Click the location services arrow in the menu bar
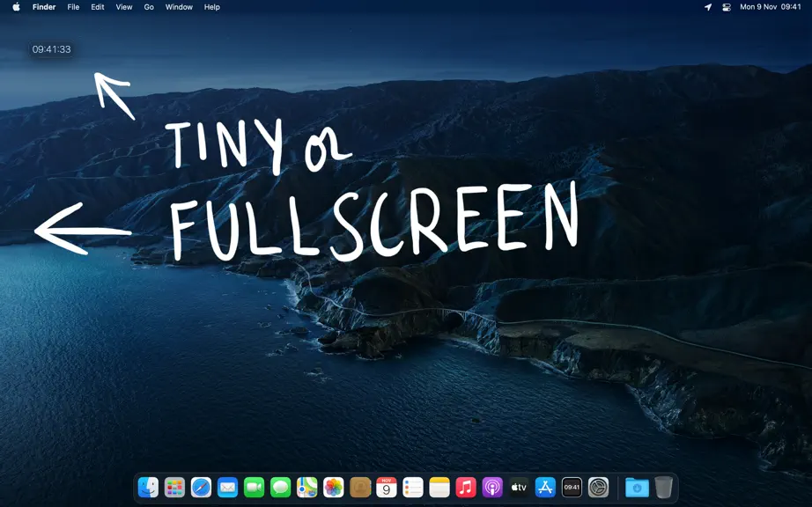This screenshot has width=812, height=507. click(708, 7)
